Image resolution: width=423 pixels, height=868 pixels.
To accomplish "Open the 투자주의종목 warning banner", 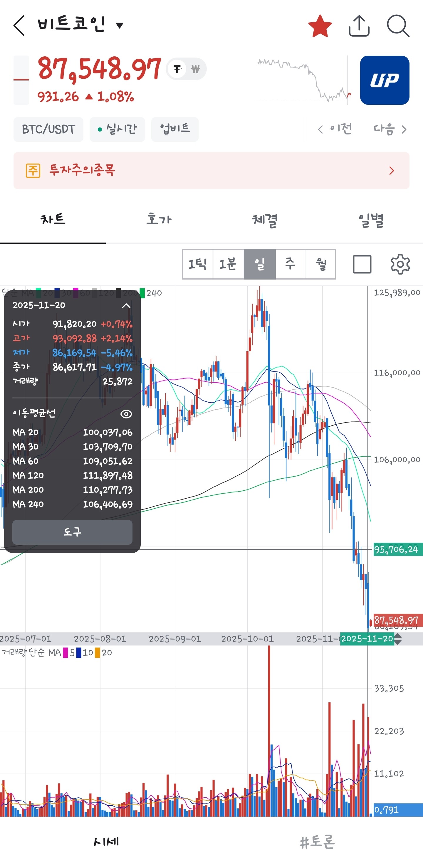I will [x=211, y=171].
